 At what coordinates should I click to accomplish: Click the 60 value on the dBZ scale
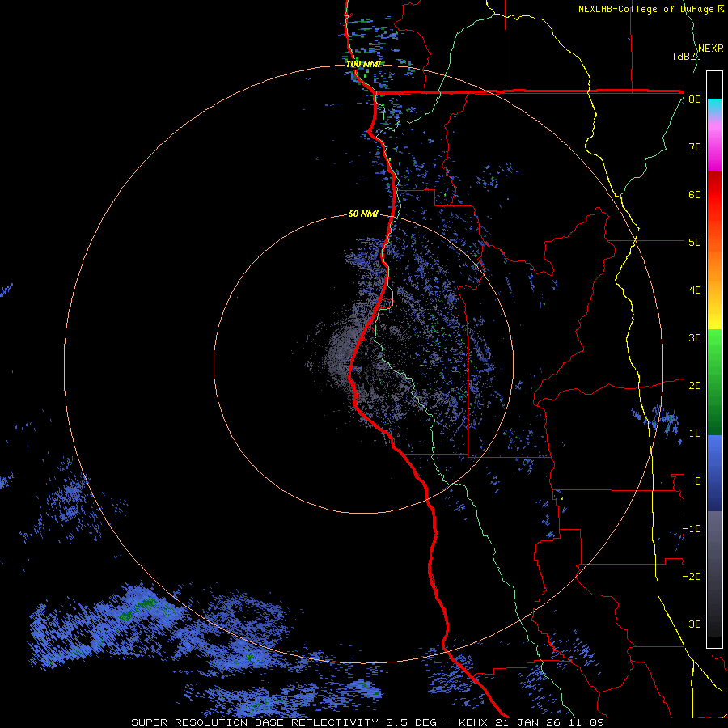click(x=695, y=194)
